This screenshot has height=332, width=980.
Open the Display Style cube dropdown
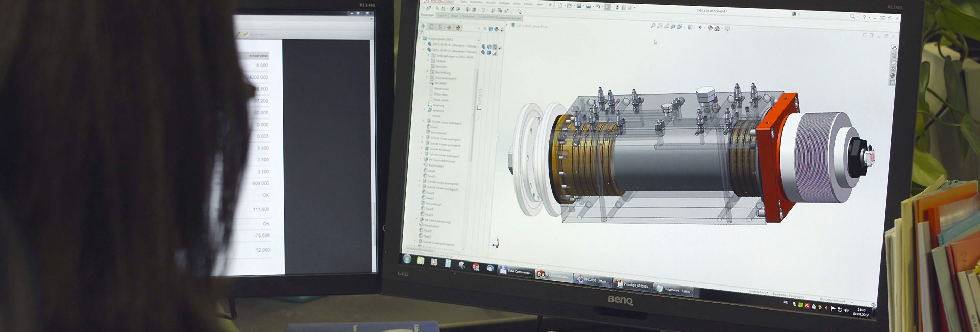690,27
